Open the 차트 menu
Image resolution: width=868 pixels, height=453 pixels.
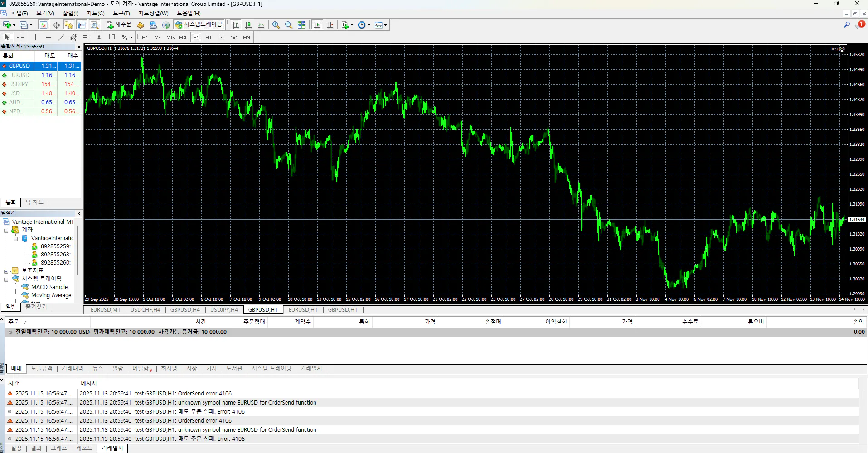tap(95, 13)
